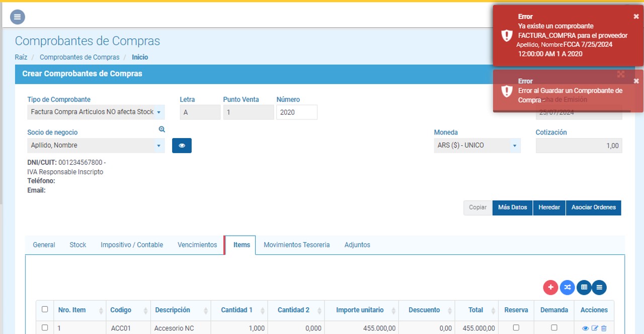
Task: Open the round list-lines menu button
Action: pos(599,287)
